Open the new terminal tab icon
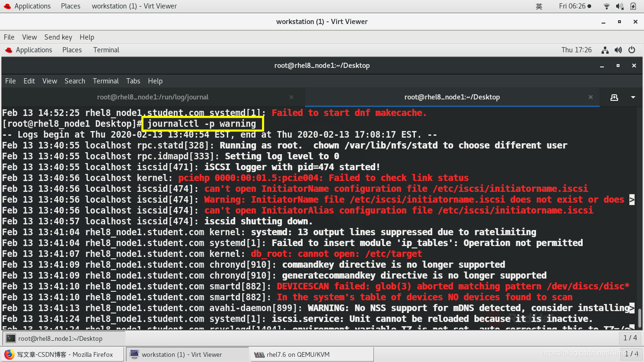The width and height of the screenshot is (644, 362). 614,97
